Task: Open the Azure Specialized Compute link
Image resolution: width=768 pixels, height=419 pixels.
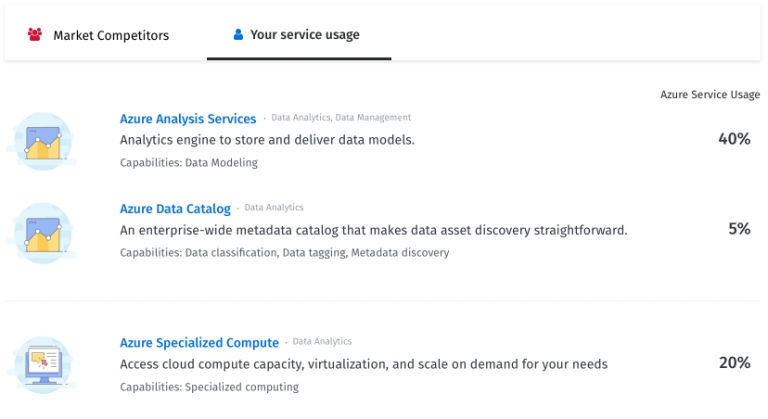Action: (199, 343)
